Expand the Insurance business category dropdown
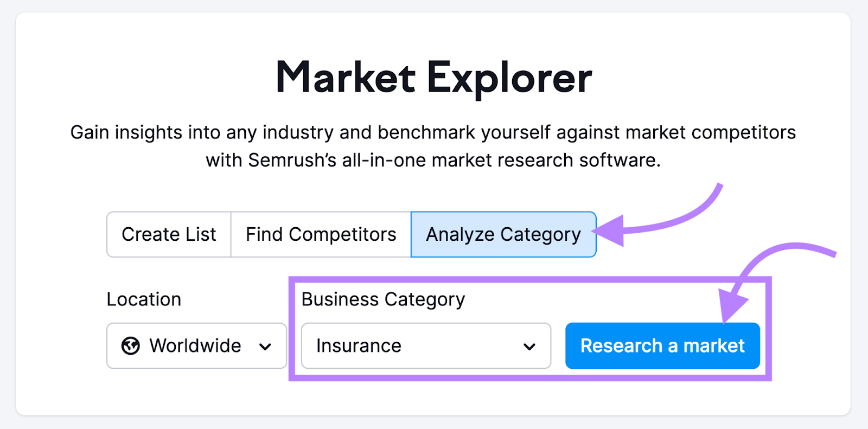Screen dimensions: 868x429 pyautogui.click(x=426, y=345)
